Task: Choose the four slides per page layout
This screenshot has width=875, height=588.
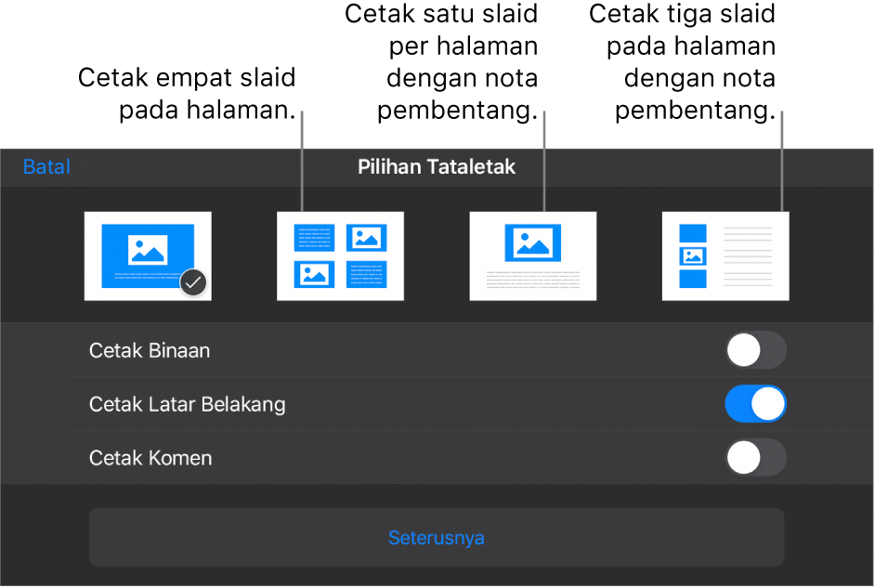Action: (x=340, y=256)
